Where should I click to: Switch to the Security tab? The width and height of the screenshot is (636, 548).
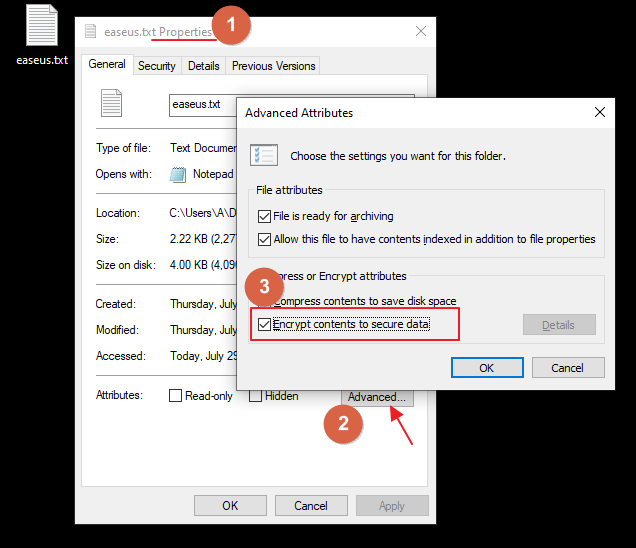156,66
